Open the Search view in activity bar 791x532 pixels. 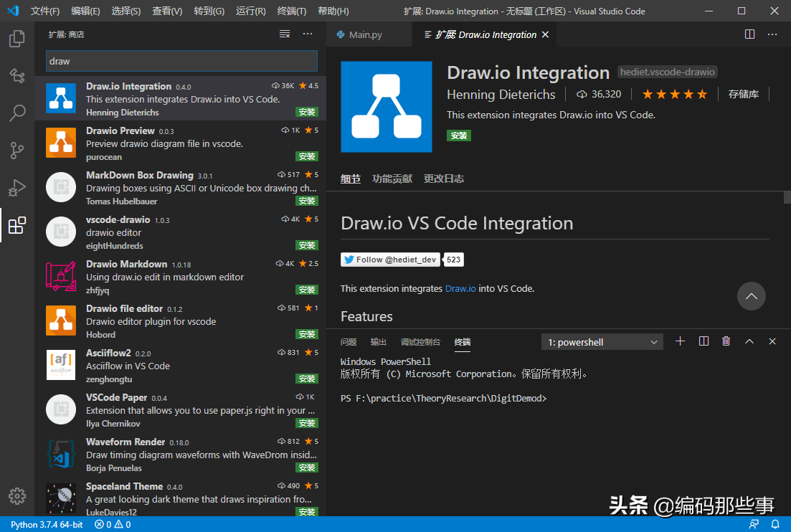(x=17, y=113)
